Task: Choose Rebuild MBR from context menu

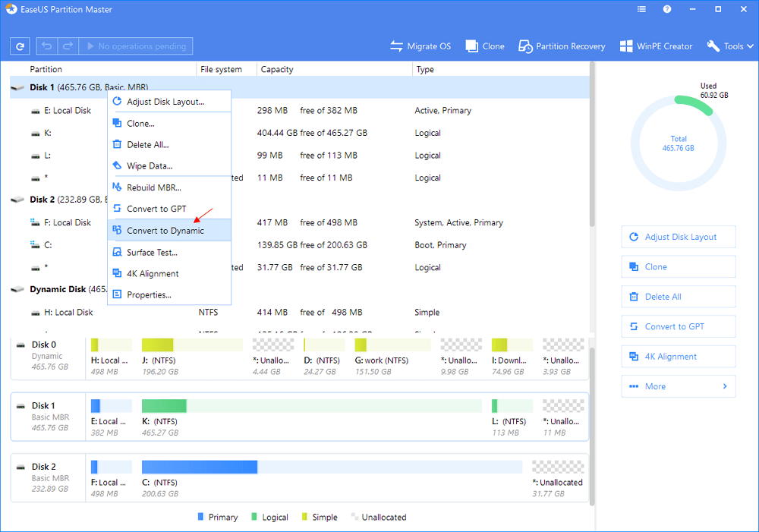Action: coord(153,187)
